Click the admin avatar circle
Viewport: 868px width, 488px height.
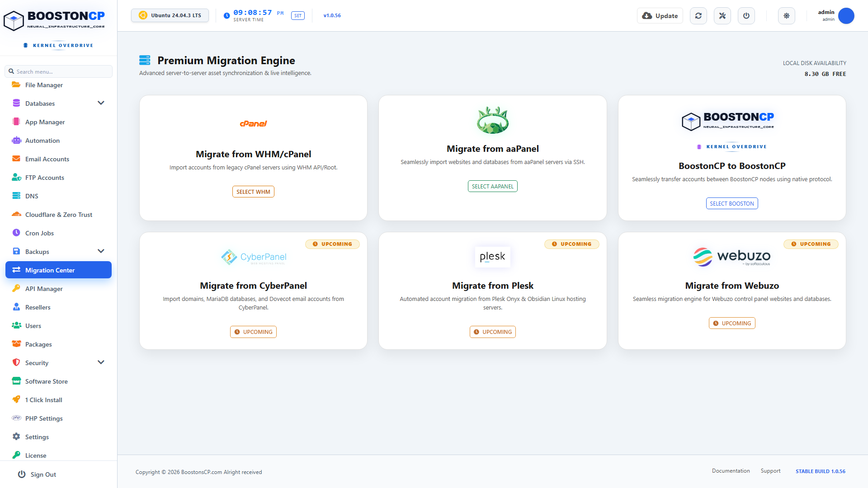tap(846, 16)
